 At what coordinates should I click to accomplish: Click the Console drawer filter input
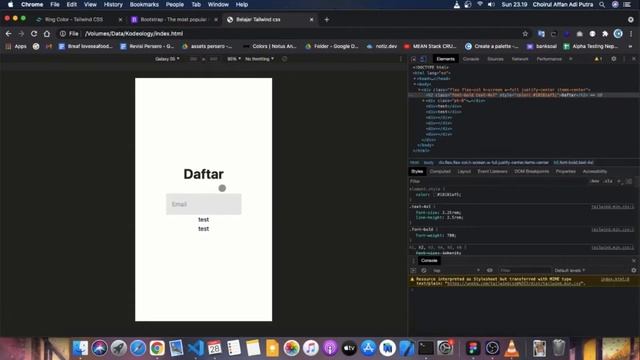pyautogui.click(x=524, y=271)
